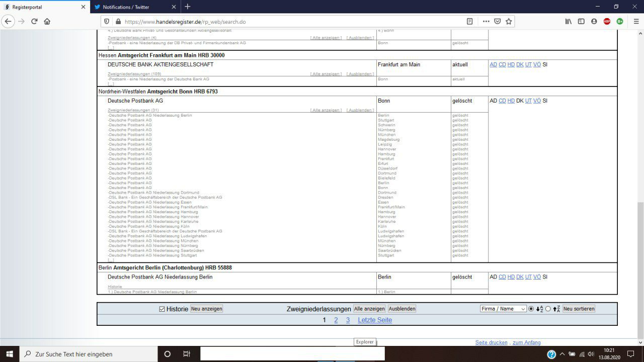
Task: Switch to the Registerportal tab
Action: (x=44, y=7)
